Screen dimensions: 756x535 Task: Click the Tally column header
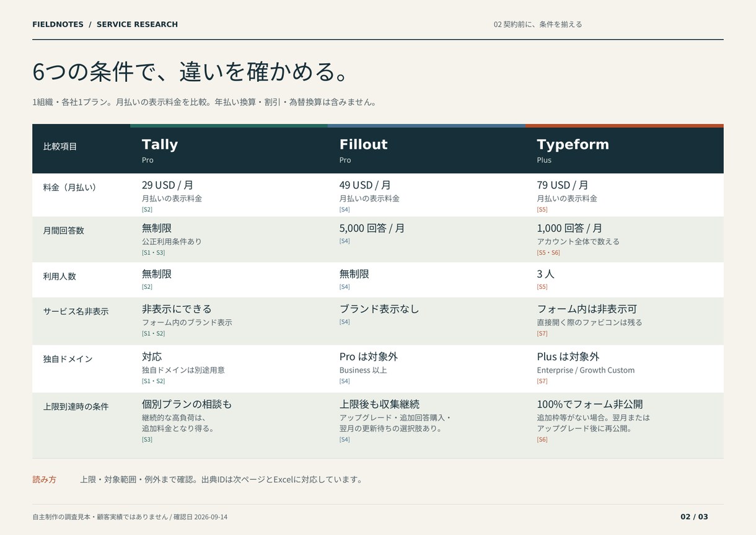[x=159, y=144]
